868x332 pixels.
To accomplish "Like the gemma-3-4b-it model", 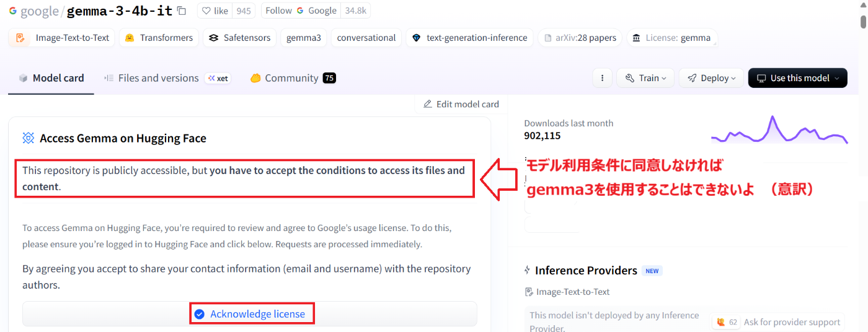I will coord(213,11).
